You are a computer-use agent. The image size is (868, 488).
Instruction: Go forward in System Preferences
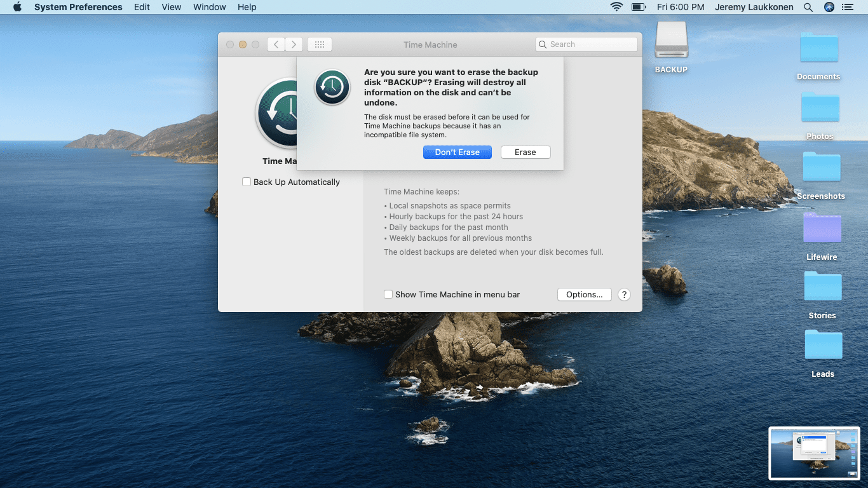tap(294, 44)
